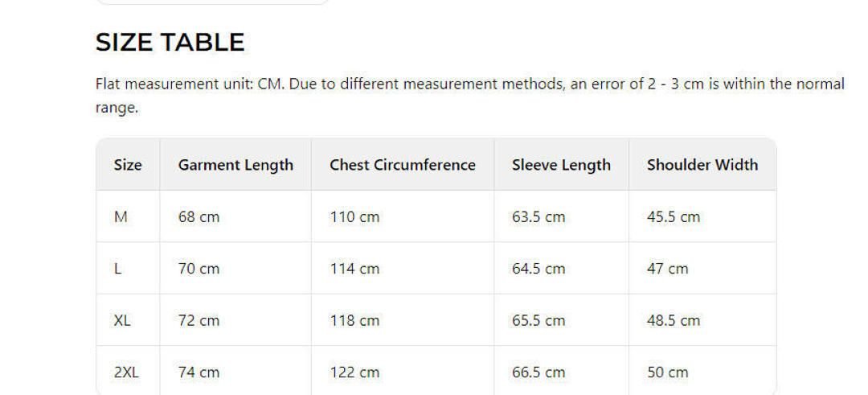Click the SIZE TABLE heading
The height and width of the screenshot is (395, 868).
pyautogui.click(x=170, y=43)
